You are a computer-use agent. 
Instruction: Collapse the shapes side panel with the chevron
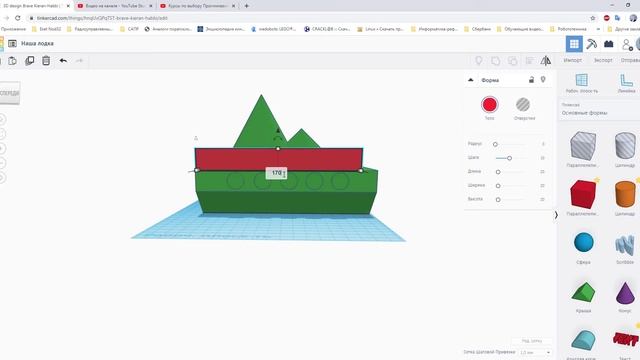click(x=556, y=215)
